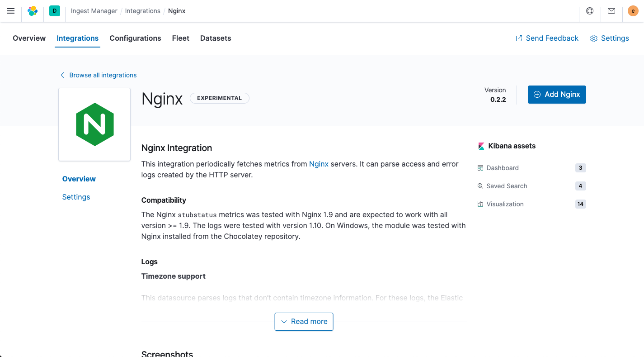Click the back chevron beside Browse all integrations
The image size is (644, 357).
click(x=62, y=75)
